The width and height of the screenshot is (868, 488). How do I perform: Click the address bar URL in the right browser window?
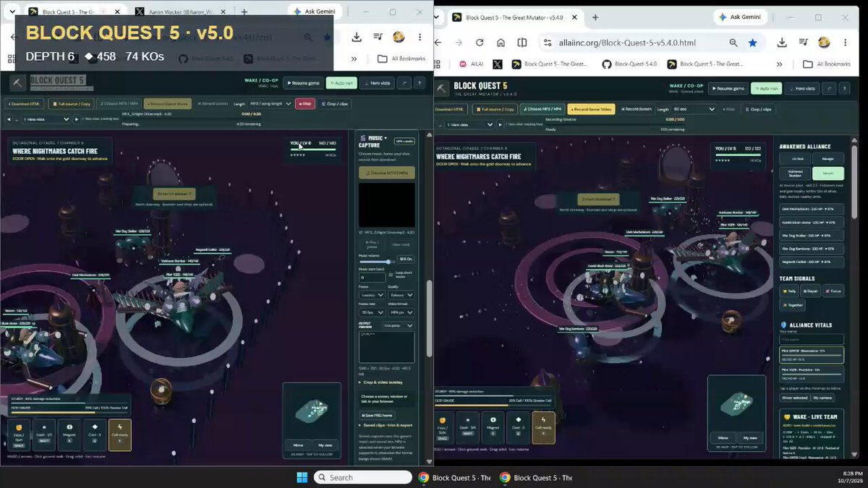tap(627, 43)
